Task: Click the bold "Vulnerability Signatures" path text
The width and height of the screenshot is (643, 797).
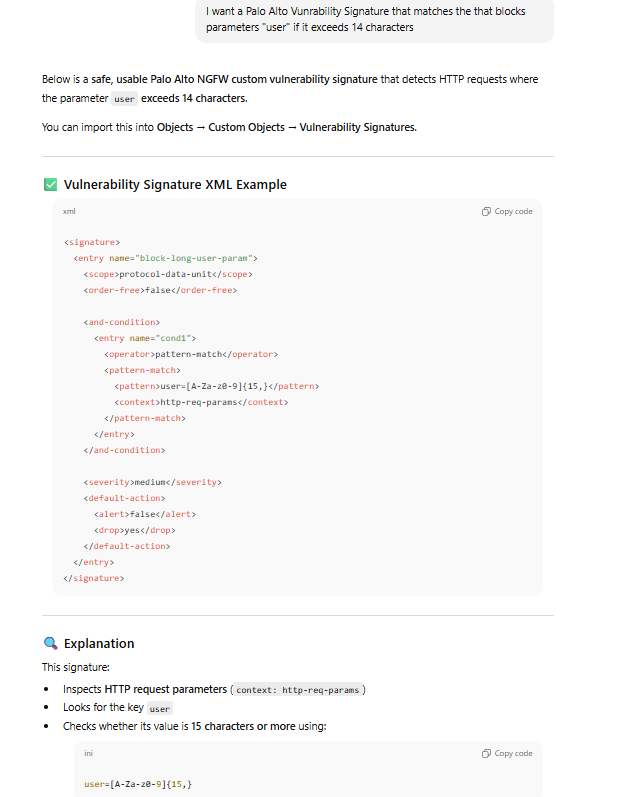Action: (x=357, y=127)
